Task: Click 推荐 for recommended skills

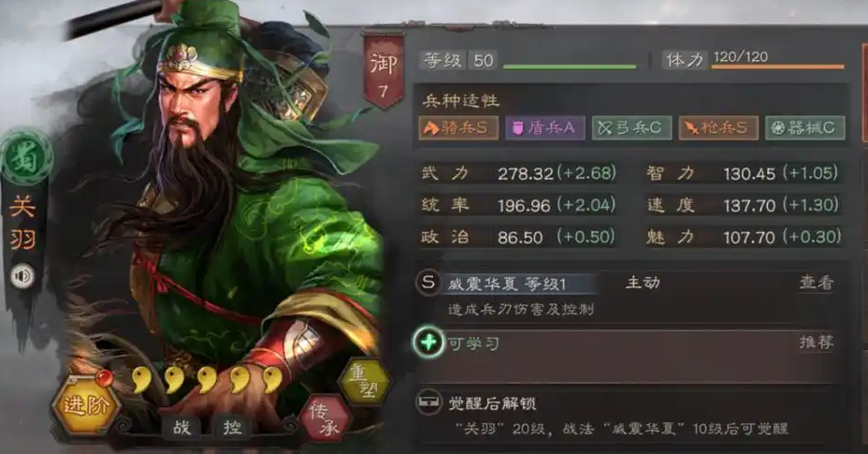Action: [x=817, y=342]
